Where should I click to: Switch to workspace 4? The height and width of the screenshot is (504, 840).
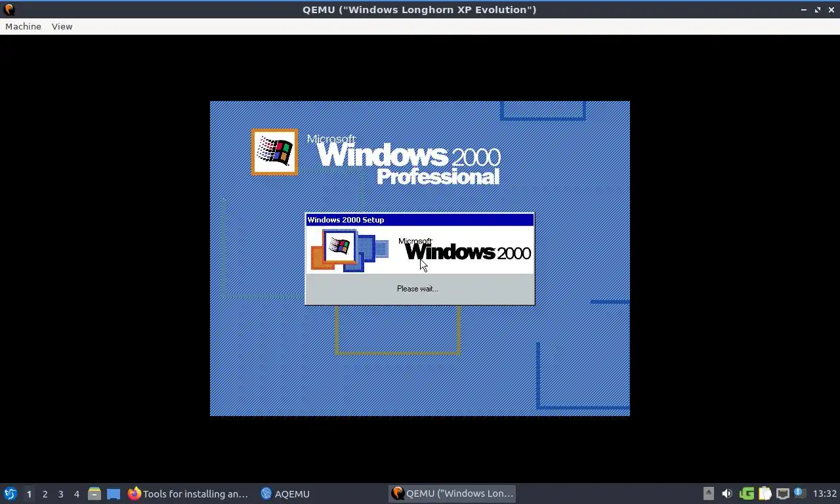pyautogui.click(x=76, y=493)
